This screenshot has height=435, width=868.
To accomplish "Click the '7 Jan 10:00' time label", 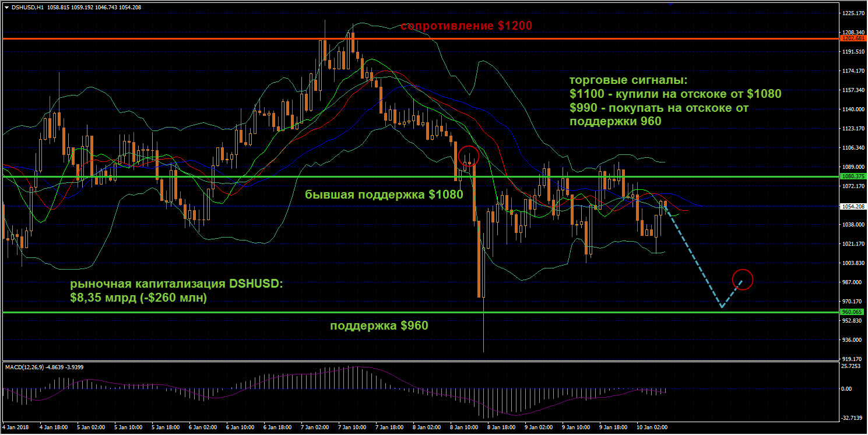I will click(352, 427).
